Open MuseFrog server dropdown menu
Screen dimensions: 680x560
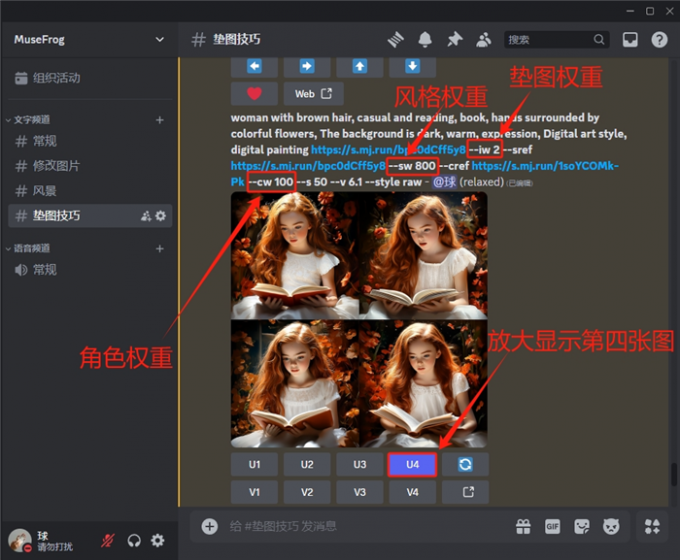click(160, 39)
